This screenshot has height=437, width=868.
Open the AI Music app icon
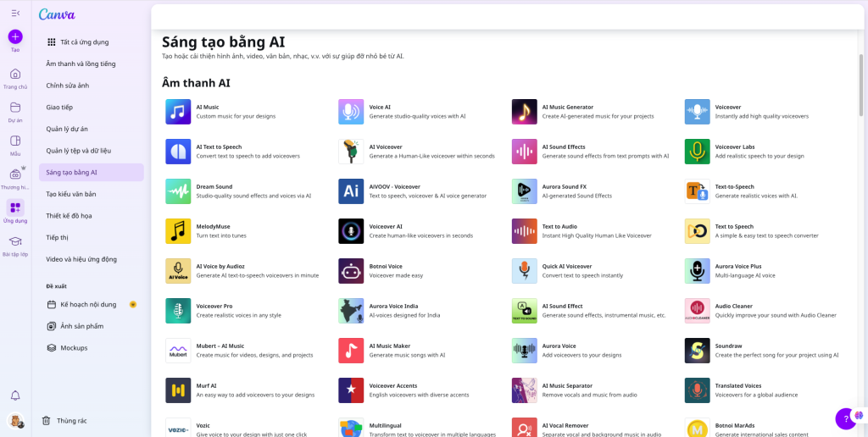tap(178, 112)
